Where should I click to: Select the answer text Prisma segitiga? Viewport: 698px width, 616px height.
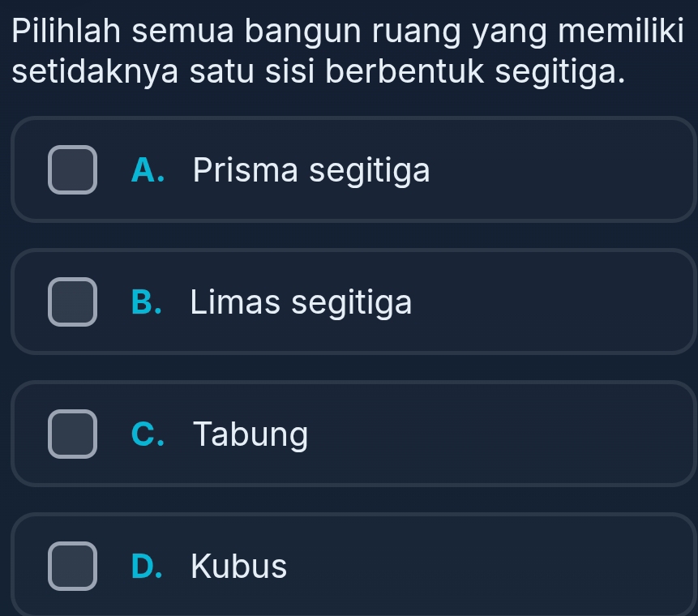click(311, 170)
